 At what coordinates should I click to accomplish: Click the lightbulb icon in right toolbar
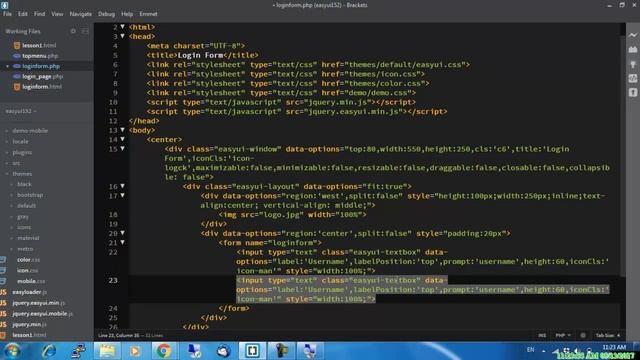pyautogui.click(x=633, y=64)
